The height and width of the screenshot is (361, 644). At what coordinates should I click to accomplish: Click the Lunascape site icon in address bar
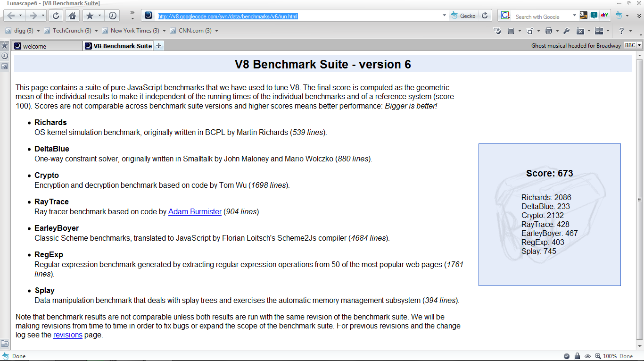[x=149, y=16]
